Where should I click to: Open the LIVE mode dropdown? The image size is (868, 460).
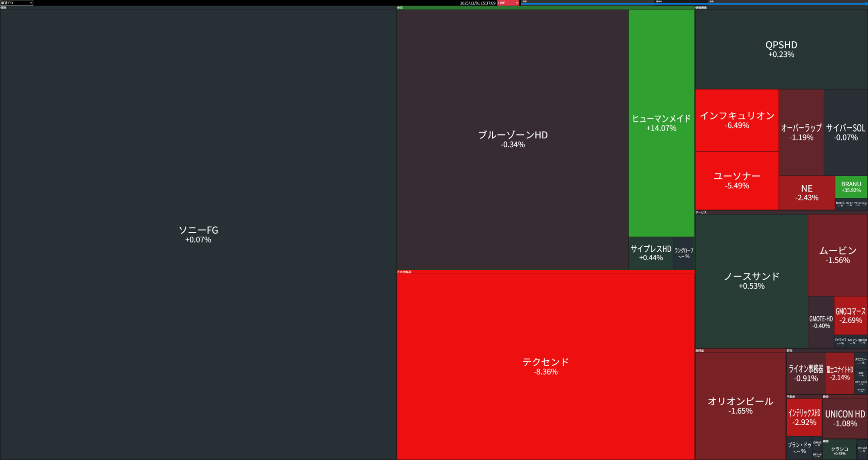[508, 3]
